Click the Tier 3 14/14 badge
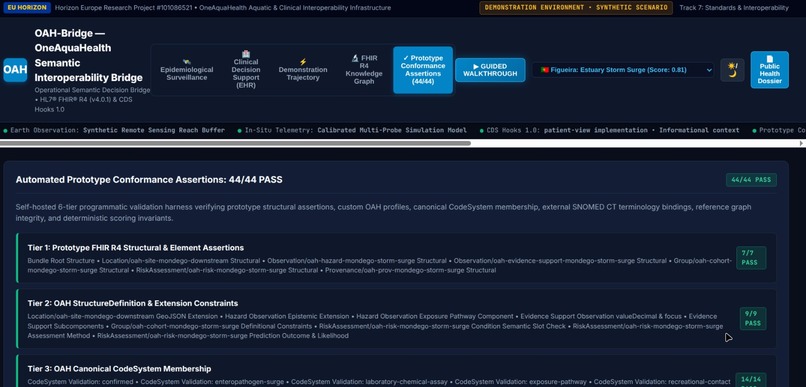 (x=751, y=380)
